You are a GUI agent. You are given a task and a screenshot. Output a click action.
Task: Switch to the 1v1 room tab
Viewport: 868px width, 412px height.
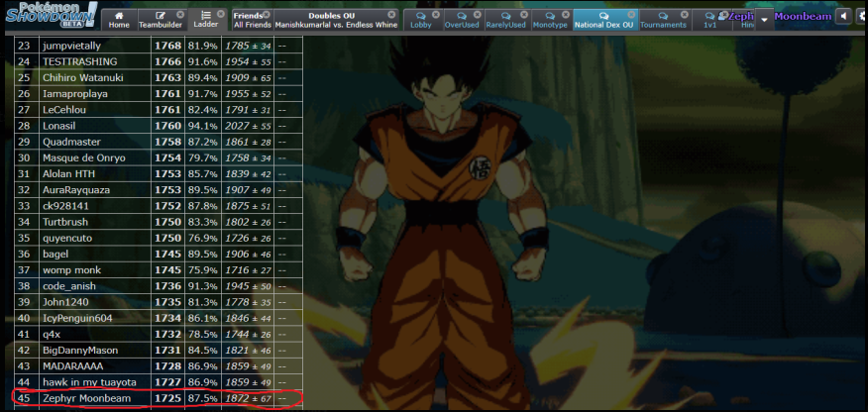tap(709, 20)
